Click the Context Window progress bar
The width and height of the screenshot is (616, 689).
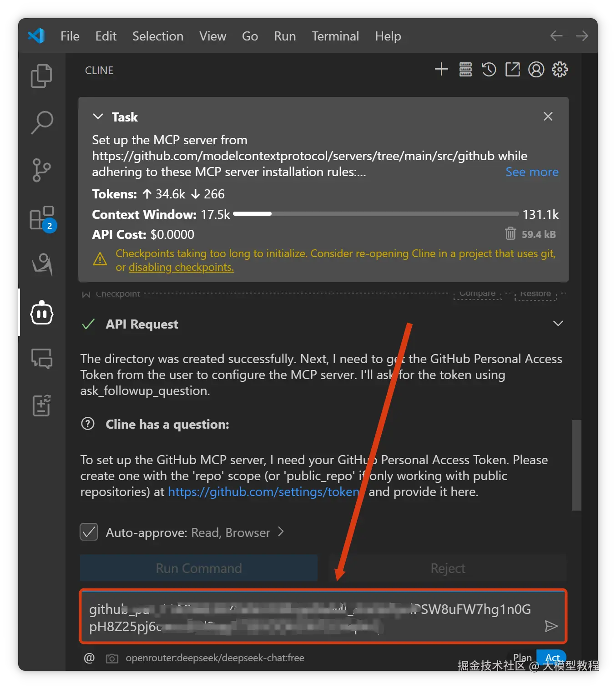(376, 213)
